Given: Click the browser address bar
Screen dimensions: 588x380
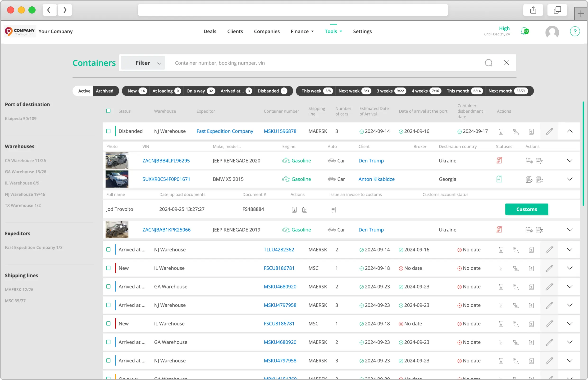Looking at the screenshot, I should click(293, 10).
